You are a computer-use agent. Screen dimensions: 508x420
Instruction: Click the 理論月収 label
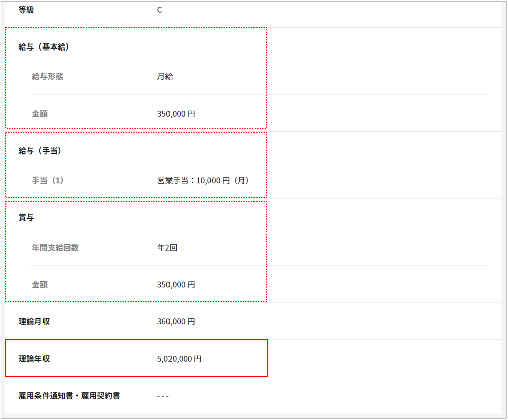pyautogui.click(x=34, y=321)
